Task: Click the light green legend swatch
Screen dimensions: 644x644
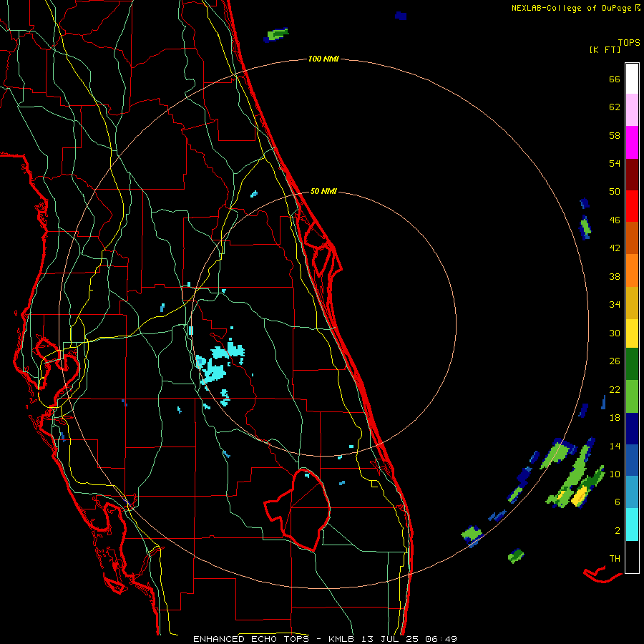Action: coord(632,396)
